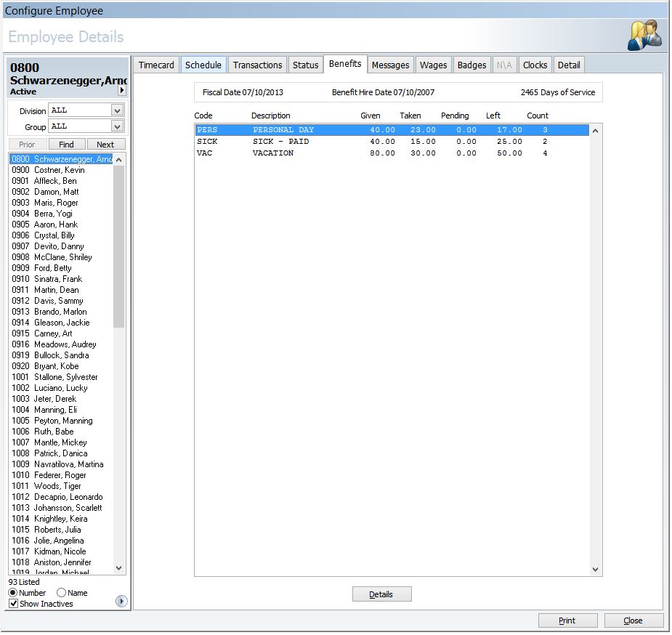Click the round blue arrow below employee list

point(121,601)
